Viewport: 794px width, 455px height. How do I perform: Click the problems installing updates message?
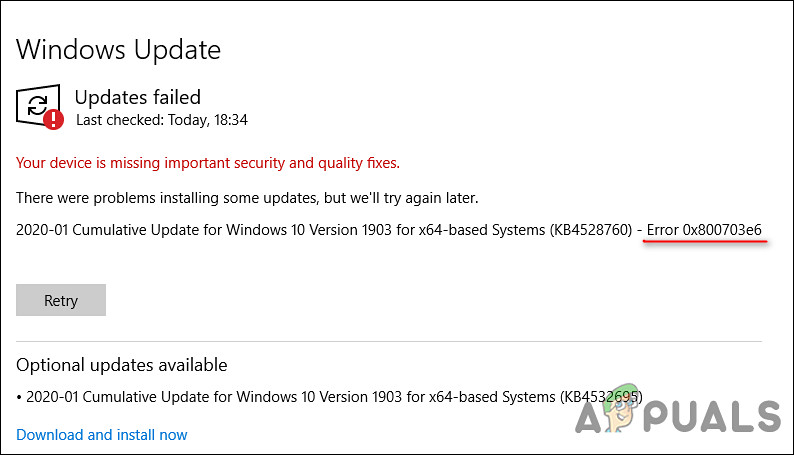pyautogui.click(x=247, y=196)
